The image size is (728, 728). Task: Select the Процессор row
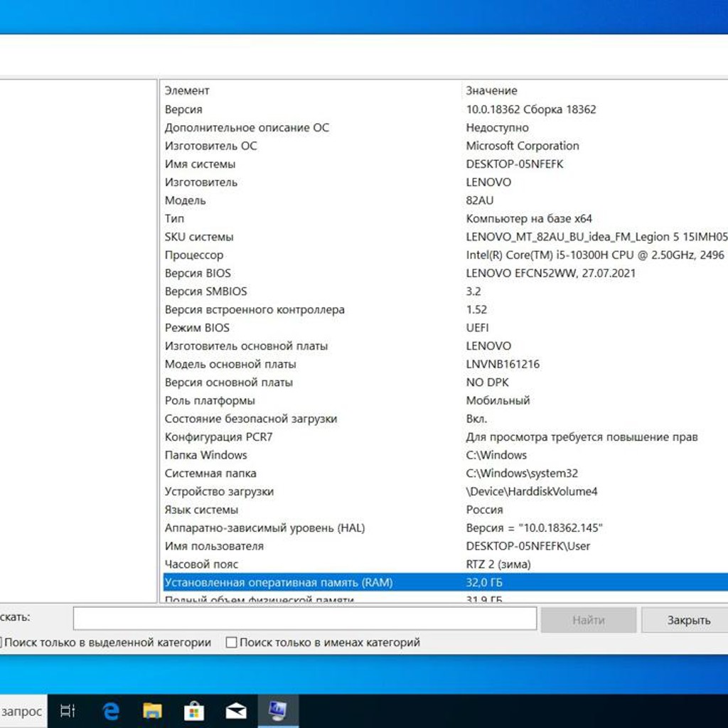[446, 255]
